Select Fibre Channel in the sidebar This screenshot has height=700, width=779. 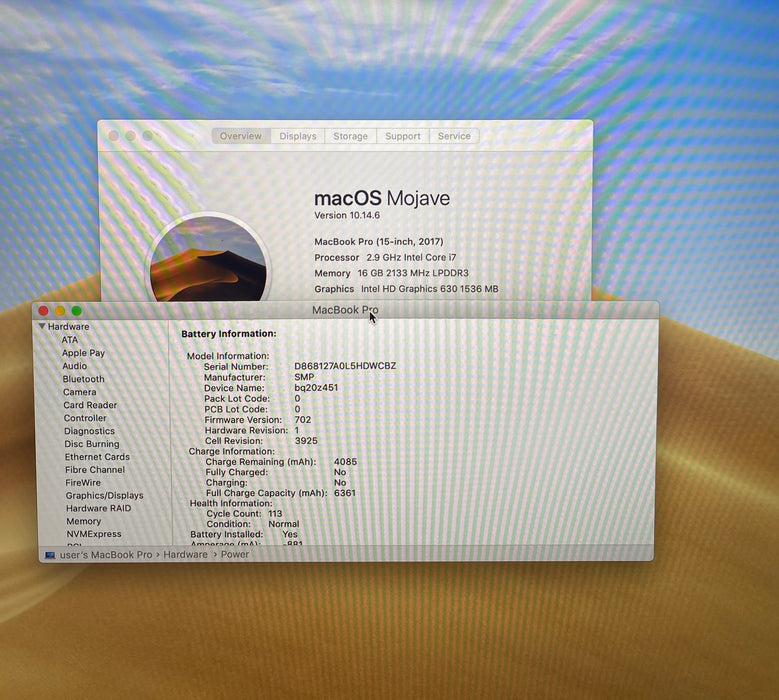(95, 469)
